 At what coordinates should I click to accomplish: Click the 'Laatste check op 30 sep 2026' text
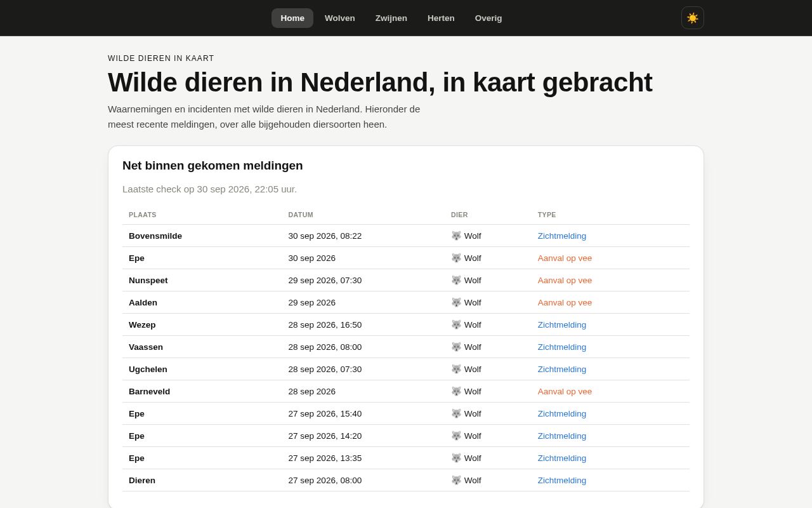pos(209,189)
